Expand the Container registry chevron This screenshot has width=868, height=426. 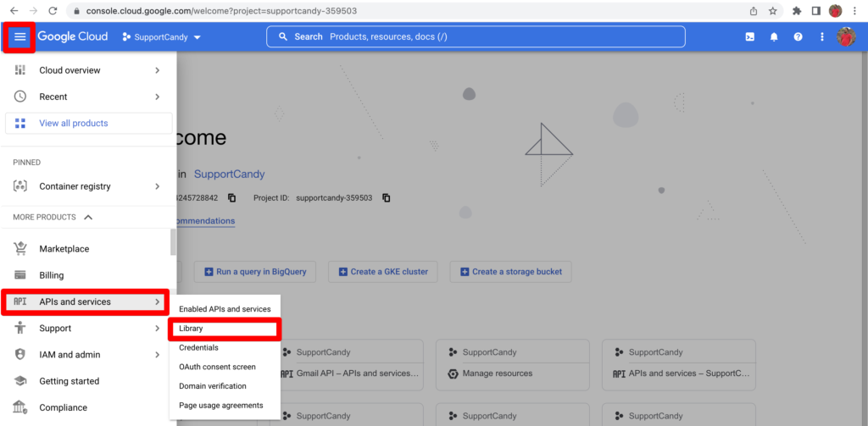click(x=157, y=186)
